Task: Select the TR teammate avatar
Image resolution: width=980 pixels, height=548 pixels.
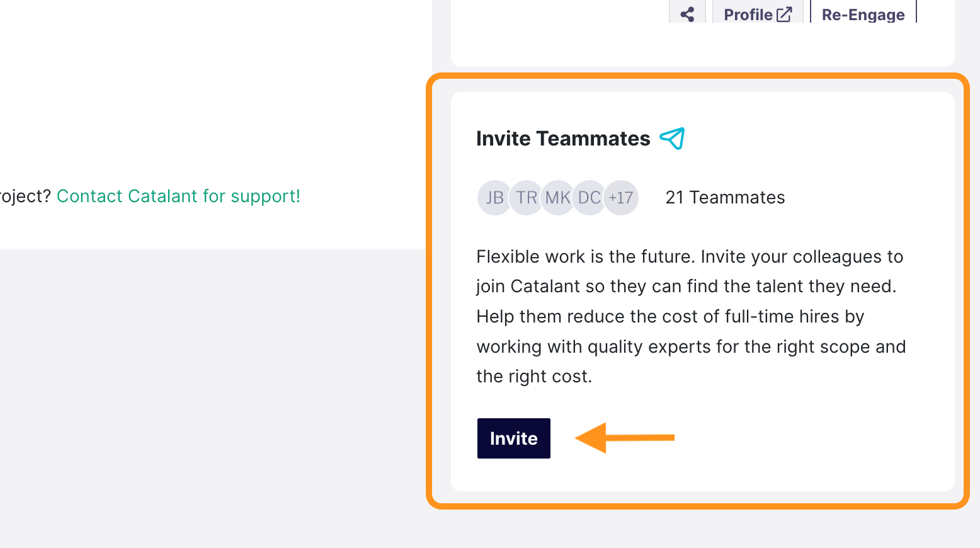Action: 527,198
